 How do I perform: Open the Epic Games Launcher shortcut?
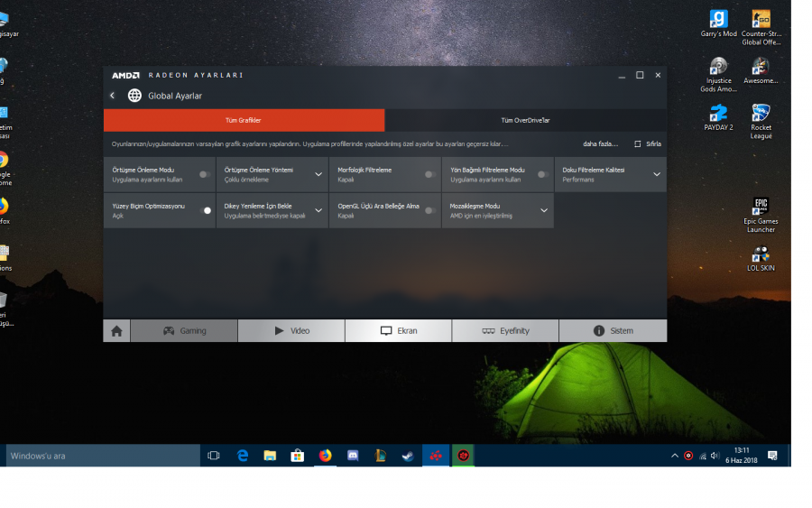coord(761,215)
